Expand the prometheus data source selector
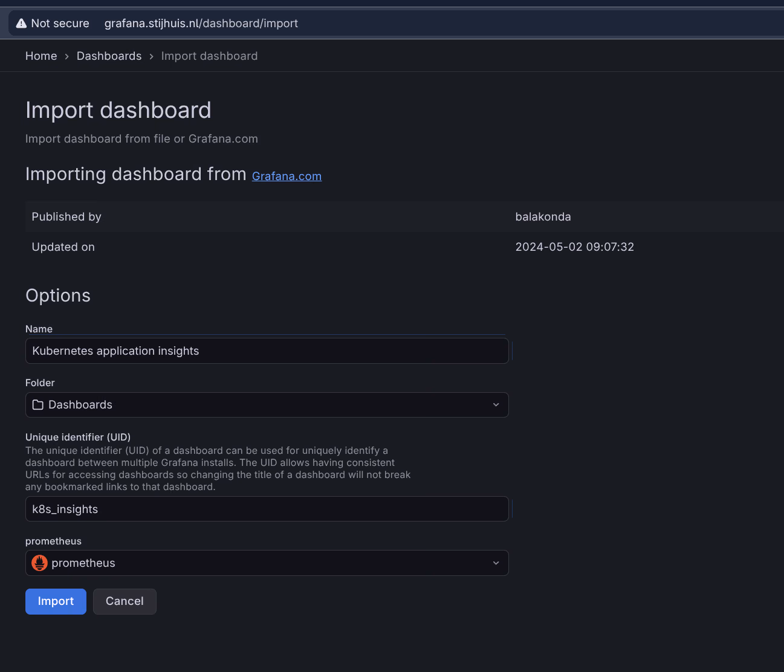The width and height of the screenshot is (784, 672). 266,563
